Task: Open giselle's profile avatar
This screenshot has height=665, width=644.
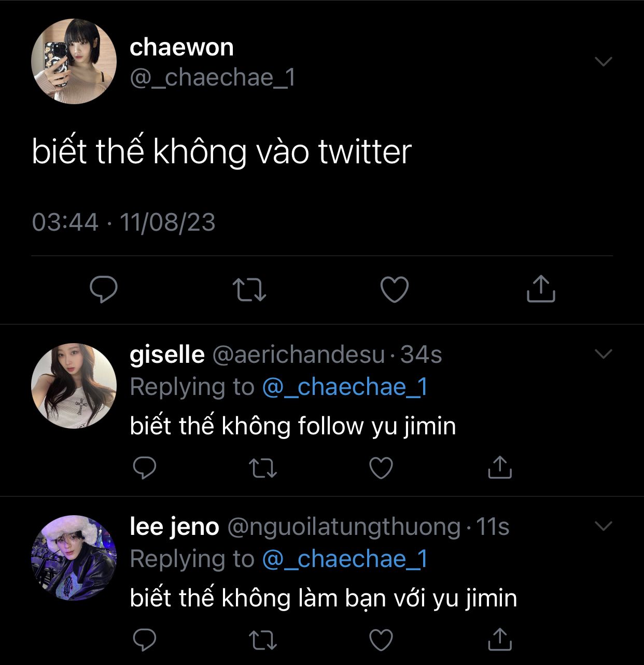Action: point(74,385)
